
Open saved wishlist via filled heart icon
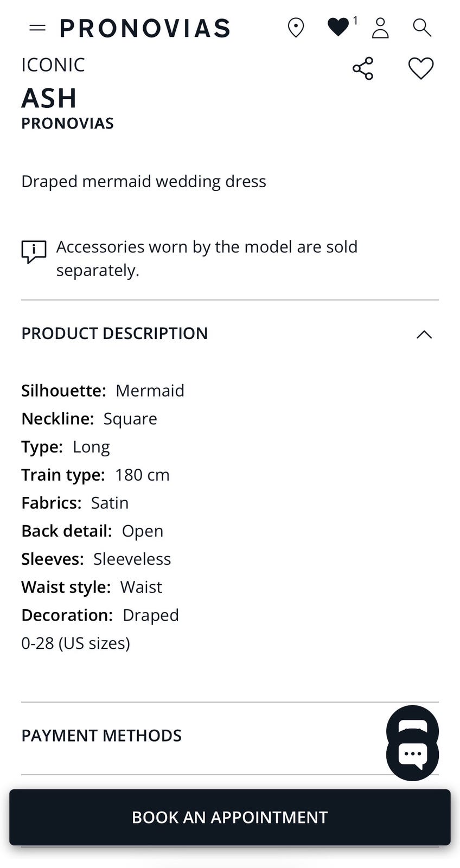338,27
